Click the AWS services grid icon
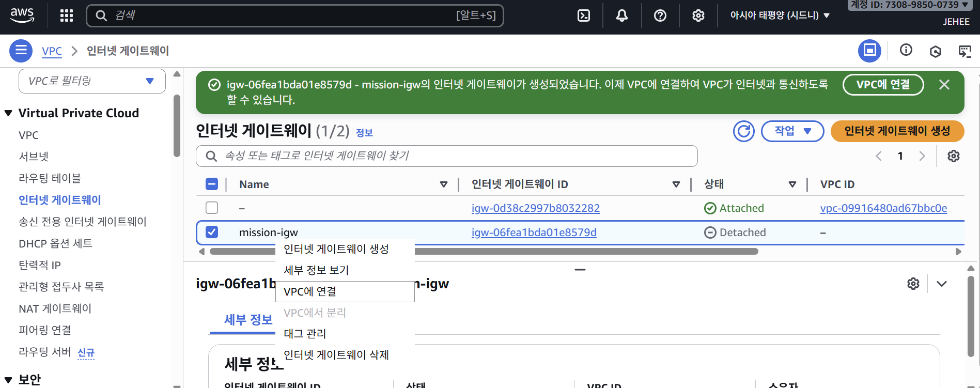Screen dimensions: 980x388 point(67,15)
